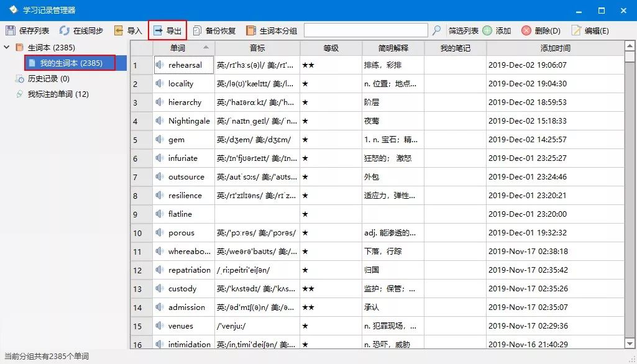Click the scrollbar down arrow
Image resolution: width=637 pixels, height=364 pixels.
pyautogui.click(x=630, y=345)
